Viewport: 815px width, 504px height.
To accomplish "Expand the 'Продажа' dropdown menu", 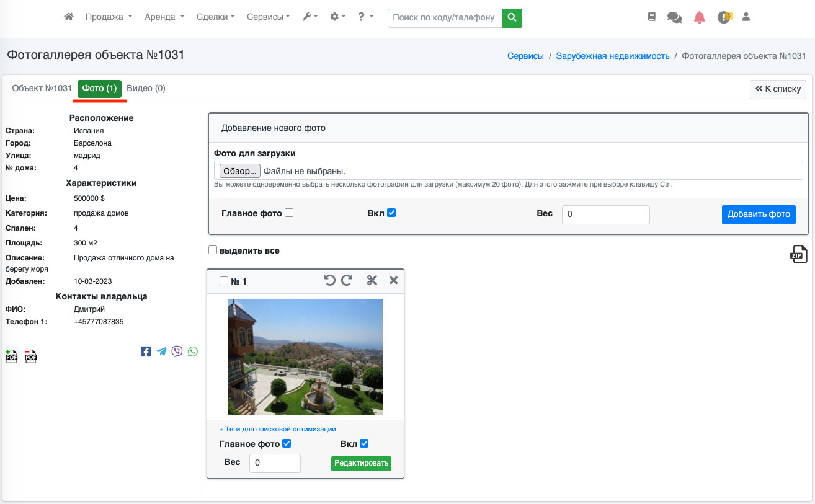I will click(x=109, y=17).
